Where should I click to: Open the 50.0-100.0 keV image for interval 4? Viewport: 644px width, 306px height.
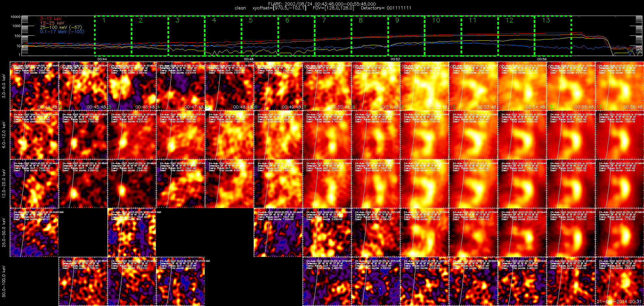181,281
